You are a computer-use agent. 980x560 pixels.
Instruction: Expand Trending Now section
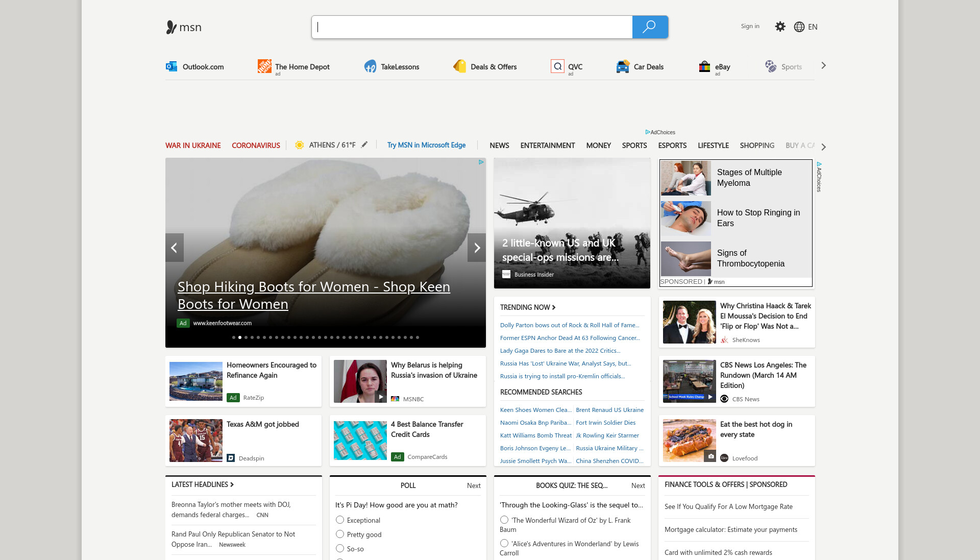(528, 307)
